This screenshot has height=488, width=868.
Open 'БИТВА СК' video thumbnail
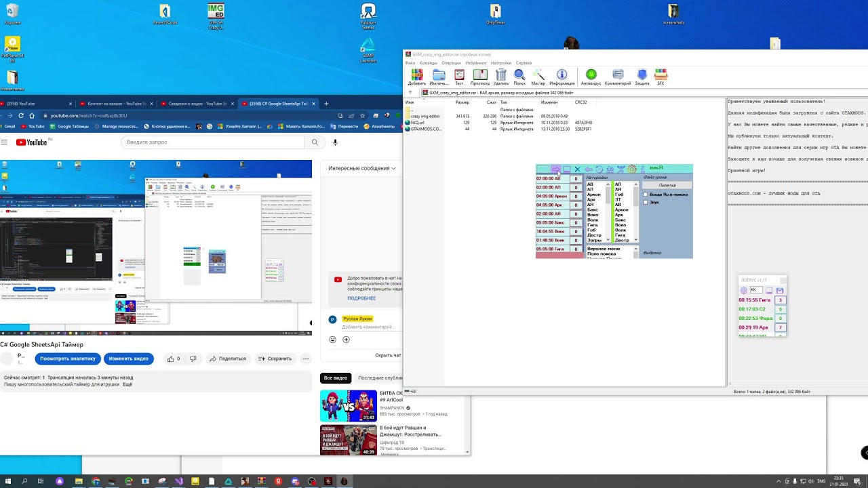click(349, 406)
